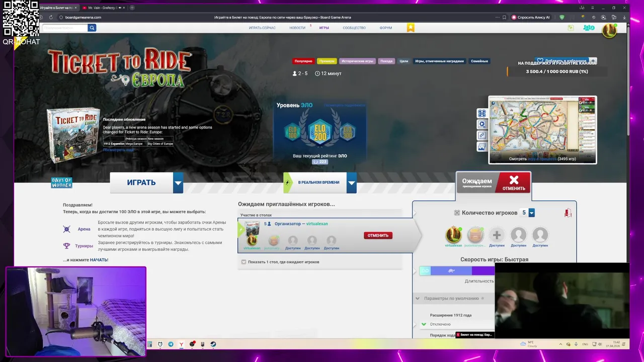
Task: Click ОТМЕНИТЬ in the table row
Action: pyautogui.click(x=378, y=235)
